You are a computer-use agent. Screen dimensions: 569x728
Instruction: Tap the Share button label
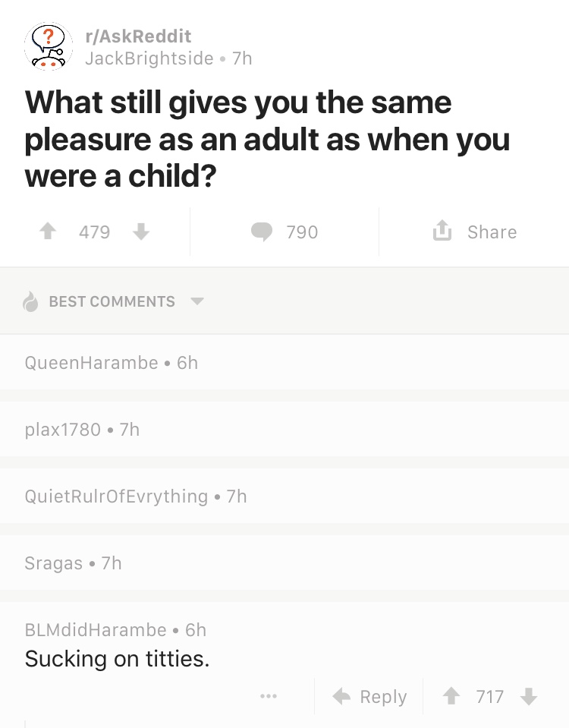[492, 232]
